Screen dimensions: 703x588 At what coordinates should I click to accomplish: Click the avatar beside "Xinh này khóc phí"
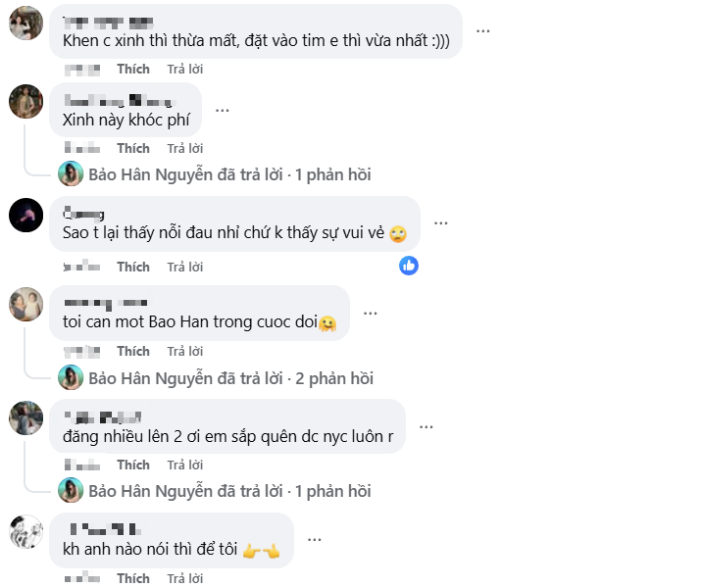pyautogui.click(x=25, y=102)
